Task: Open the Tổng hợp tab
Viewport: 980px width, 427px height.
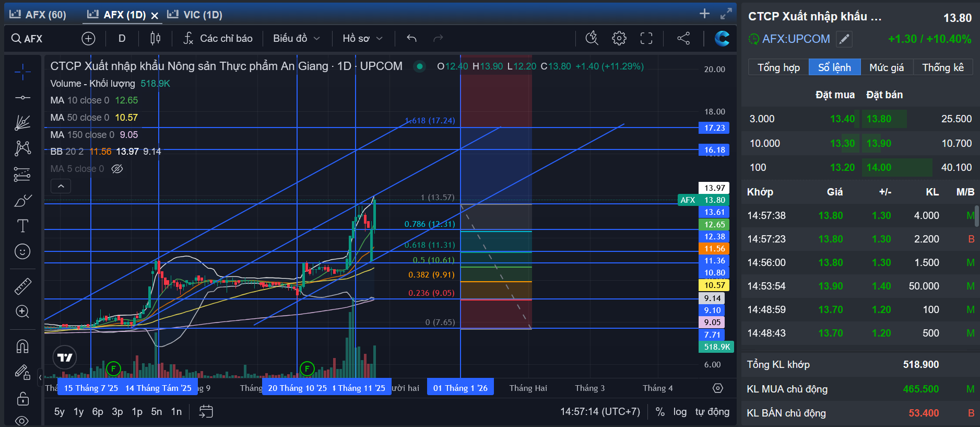Action: pos(778,67)
